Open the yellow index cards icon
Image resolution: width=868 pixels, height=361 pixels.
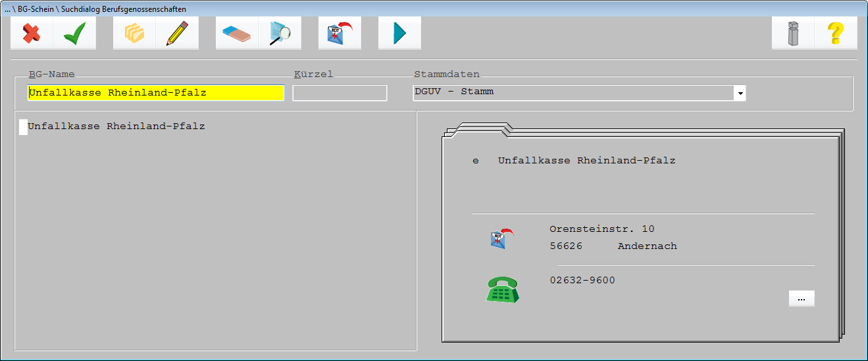(x=134, y=33)
